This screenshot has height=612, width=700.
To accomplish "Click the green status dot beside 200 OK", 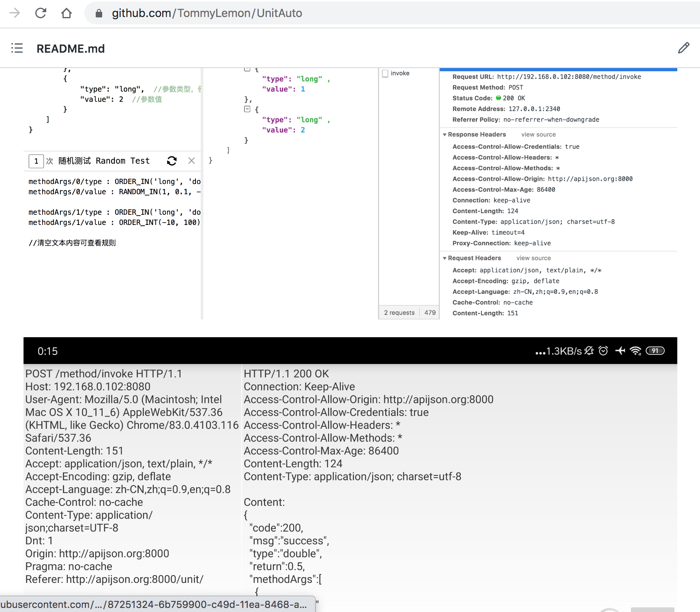I will 498,98.
